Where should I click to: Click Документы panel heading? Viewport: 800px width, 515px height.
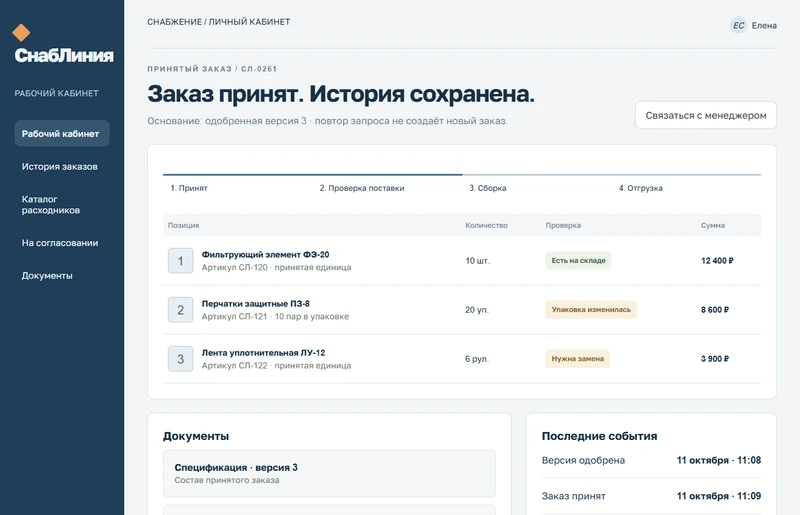[x=196, y=436]
